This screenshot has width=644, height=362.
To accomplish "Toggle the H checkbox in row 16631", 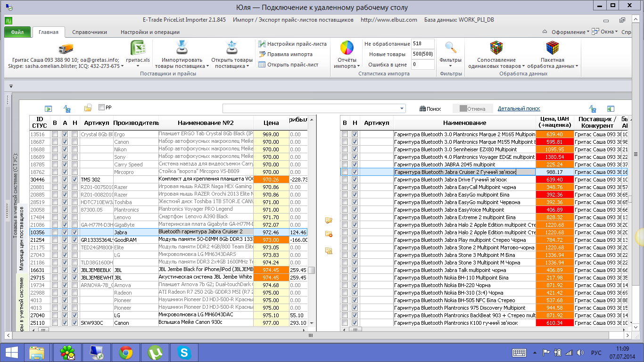I will (x=75, y=270).
